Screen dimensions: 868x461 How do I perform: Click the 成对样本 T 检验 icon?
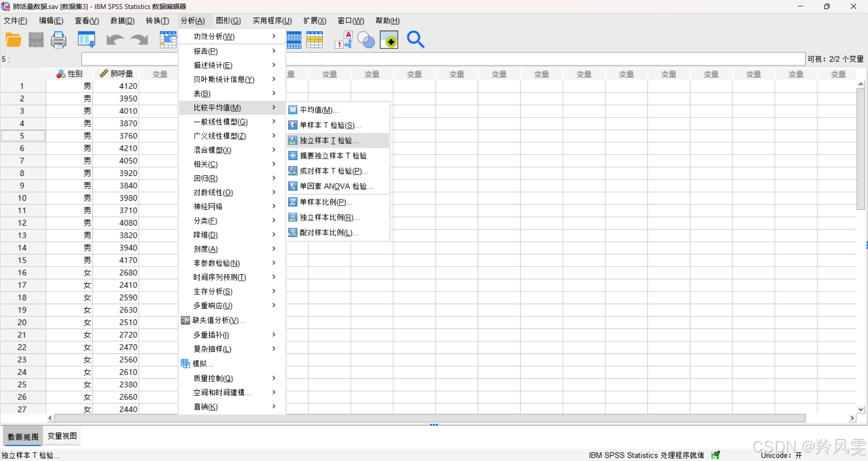click(293, 171)
